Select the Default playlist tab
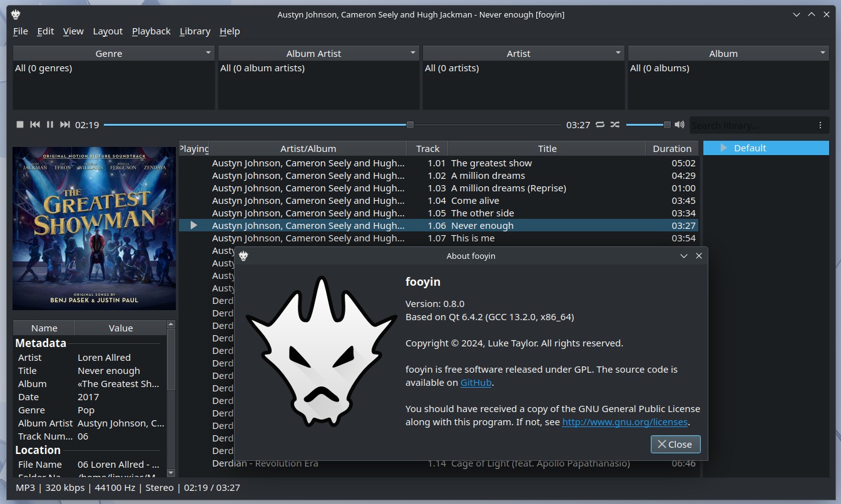 click(766, 148)
